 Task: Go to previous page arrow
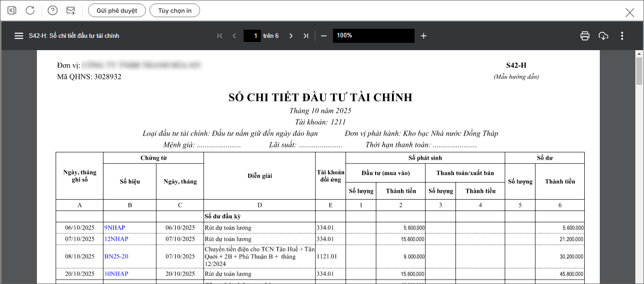click(234, 36)
